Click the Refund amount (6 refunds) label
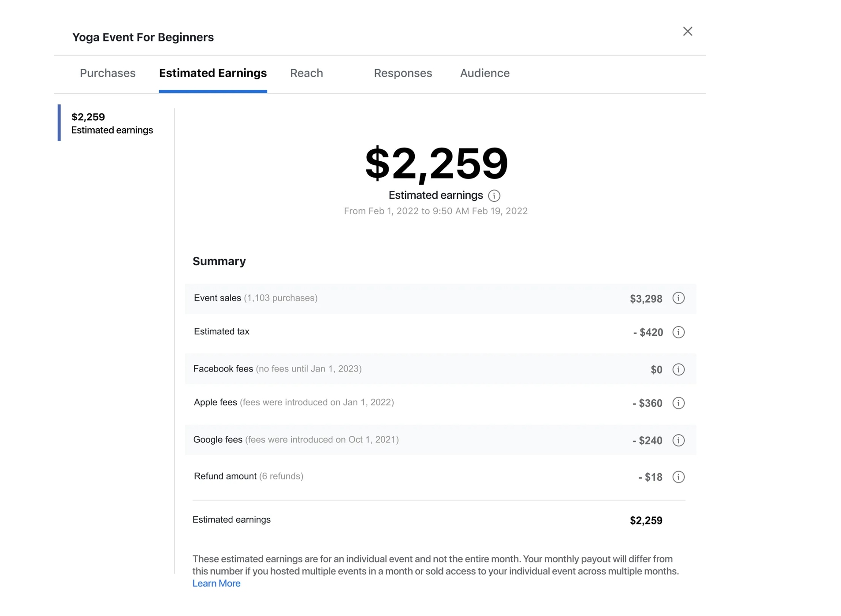The height and width of the screenshot is (616, 841). [249, 476]
